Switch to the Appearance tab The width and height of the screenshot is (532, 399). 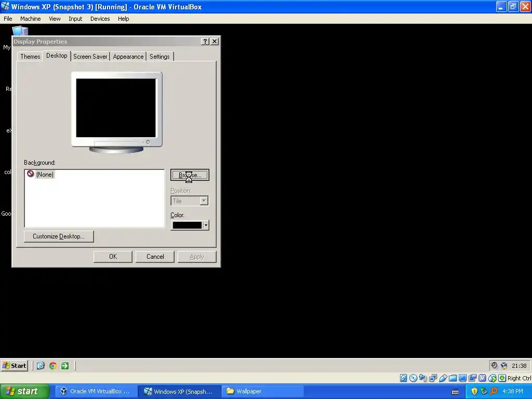click(128, 57)
